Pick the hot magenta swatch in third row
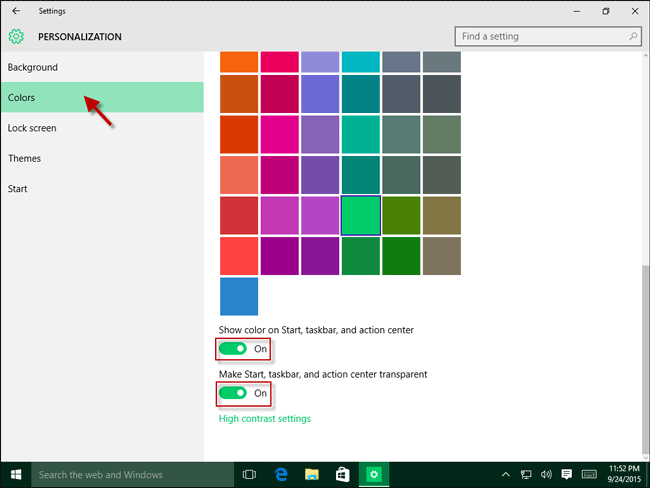Image resolution: width=650 pixels, height=488 pixels. pos(279,134)
